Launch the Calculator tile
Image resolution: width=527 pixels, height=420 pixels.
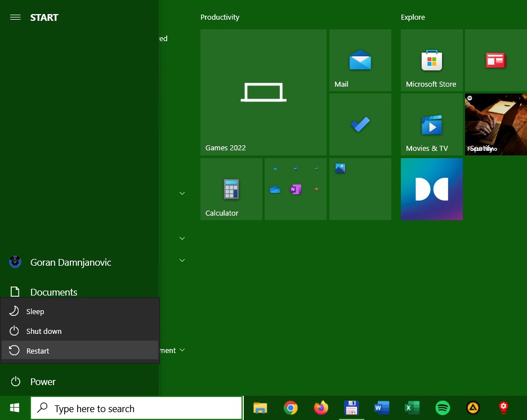pos(231,189)
